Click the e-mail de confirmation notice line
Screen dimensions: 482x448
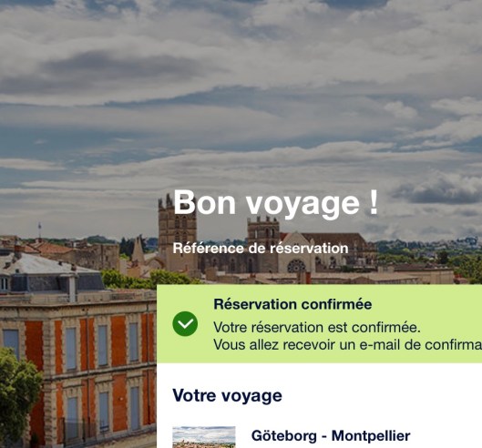coord(348,345)
